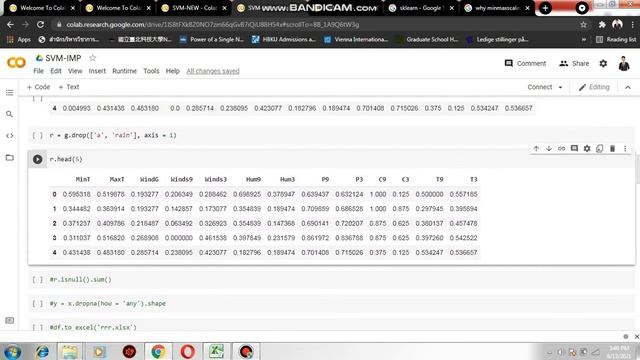Open the find and replace search icon
640x360 pixels.
9,114
